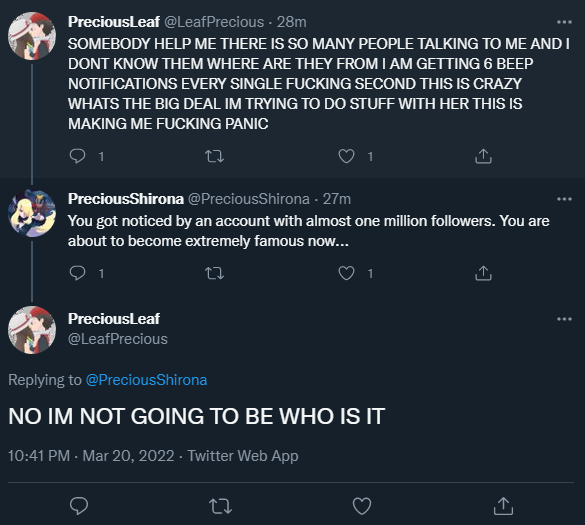Reply to PreciousShirona's one million followers tweet
The image size is (585, 525).
[78, 273]
